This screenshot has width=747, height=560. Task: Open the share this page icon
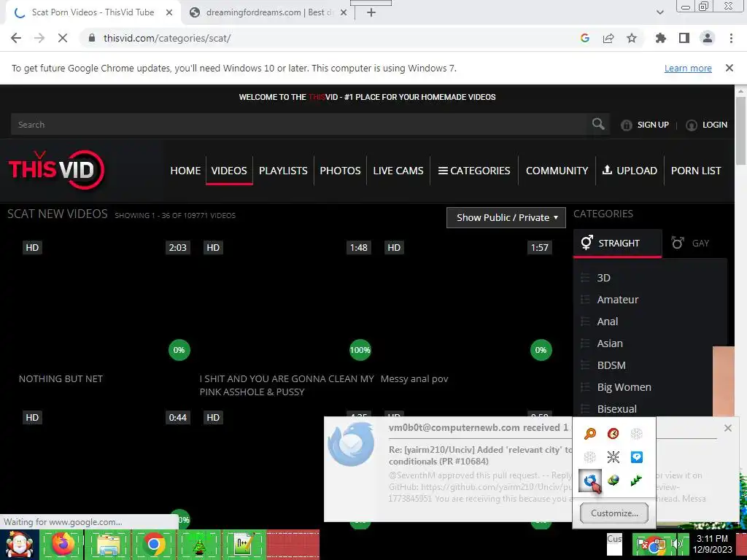coord(608,38)
